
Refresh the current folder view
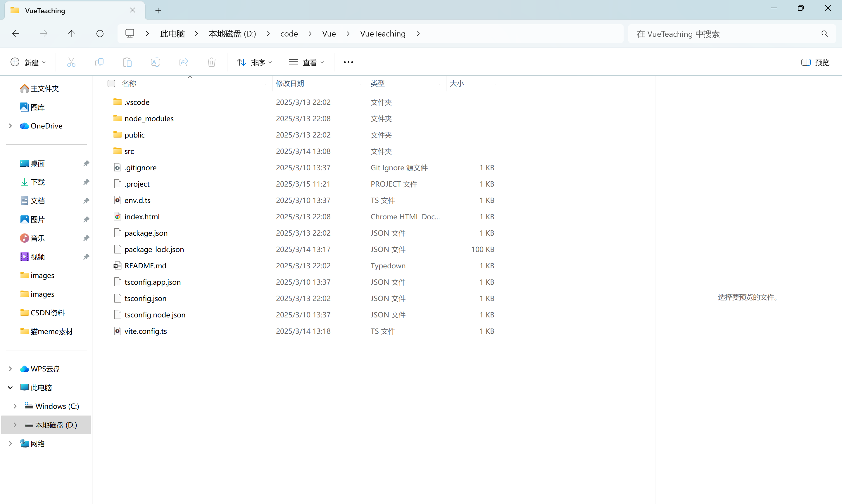click(100, 34)
